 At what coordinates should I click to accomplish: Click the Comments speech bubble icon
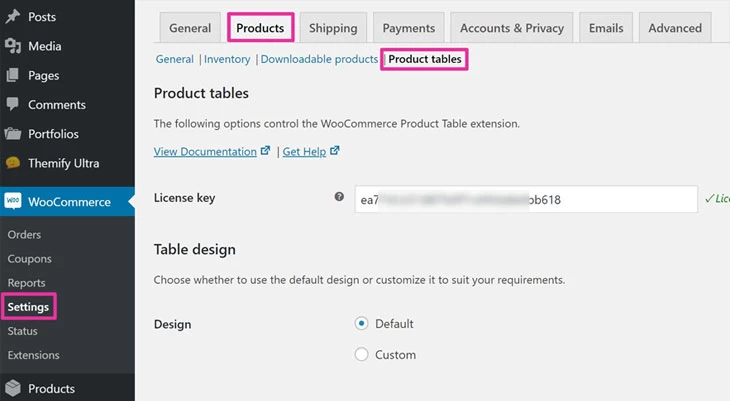pos(13,104)
